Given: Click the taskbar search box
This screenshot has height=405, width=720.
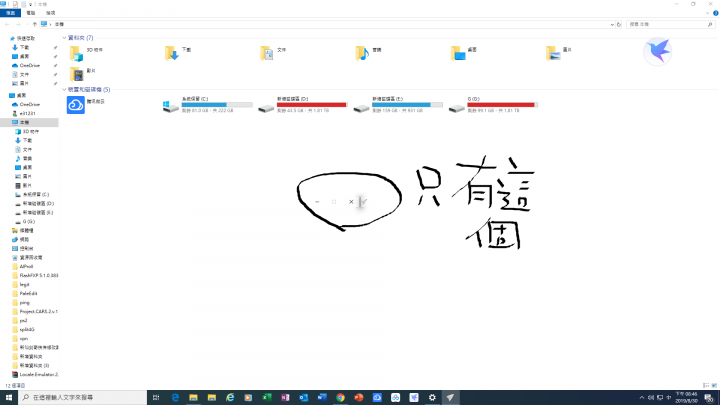Looking at the screenshot, I should (x=83, y=398).
